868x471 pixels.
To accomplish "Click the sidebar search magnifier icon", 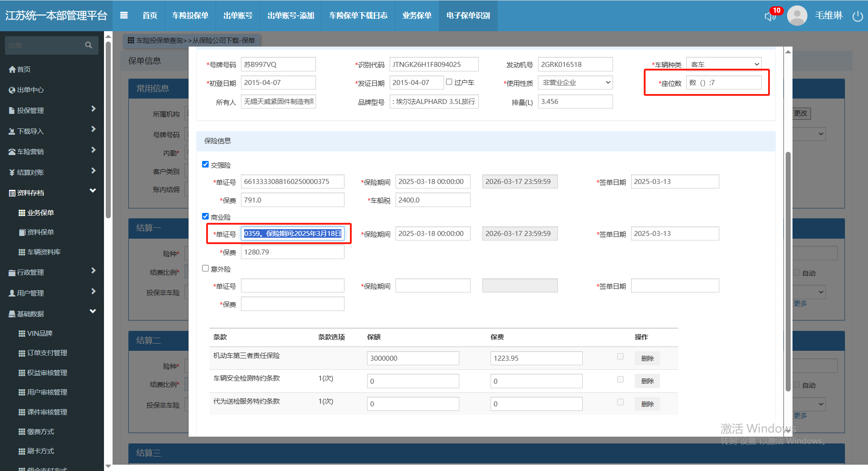I will [89, 45].
